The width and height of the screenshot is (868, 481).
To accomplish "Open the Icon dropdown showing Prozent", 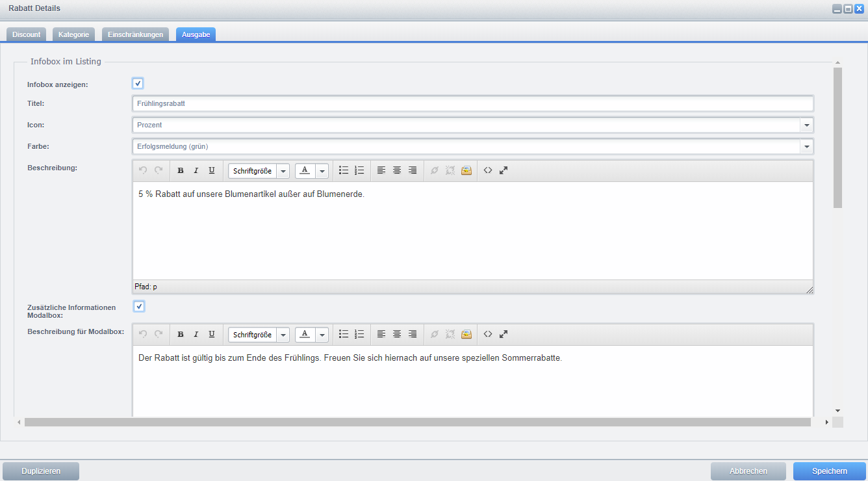I will [x=806, y=125].
